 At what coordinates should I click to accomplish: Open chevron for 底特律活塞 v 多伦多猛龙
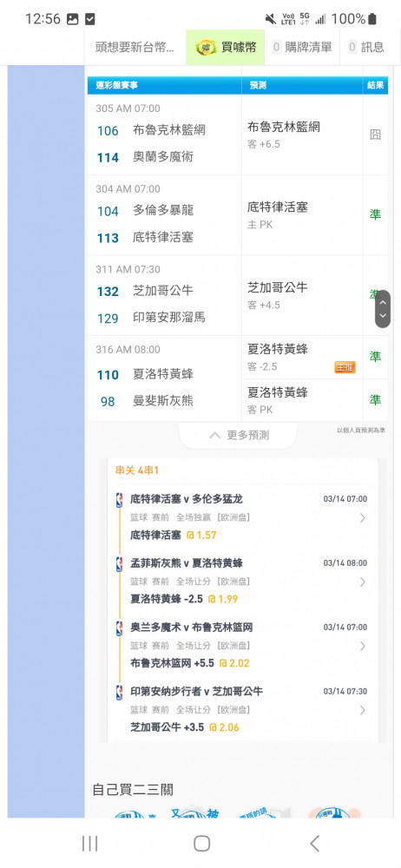(363, 518)
